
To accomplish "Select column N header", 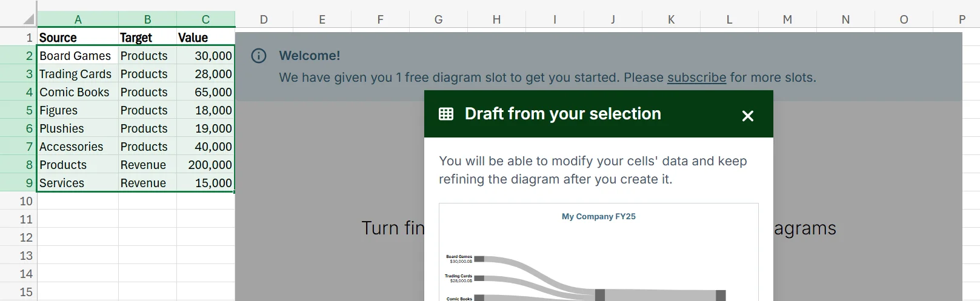I will click(845, 19).
